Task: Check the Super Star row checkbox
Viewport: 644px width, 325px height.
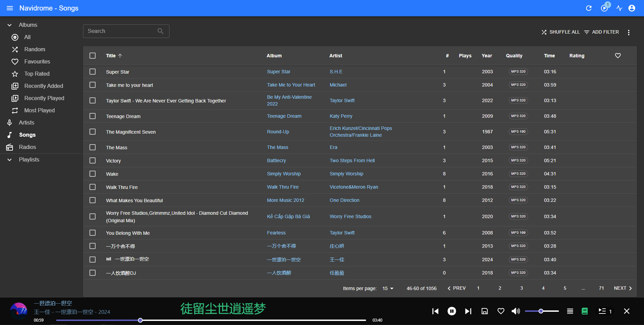Action: tap(93, 72)
